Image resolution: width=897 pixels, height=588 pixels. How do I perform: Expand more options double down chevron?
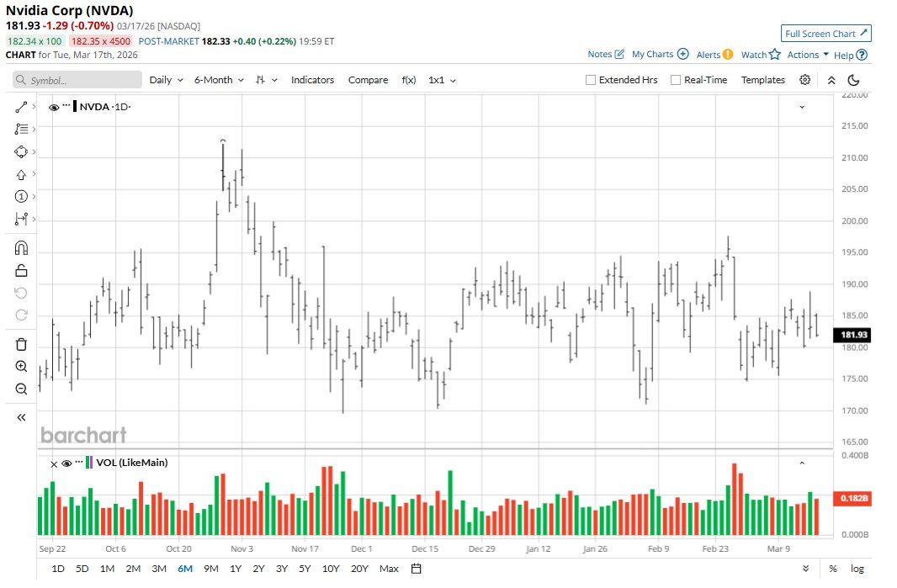click(x=805, y=569)
